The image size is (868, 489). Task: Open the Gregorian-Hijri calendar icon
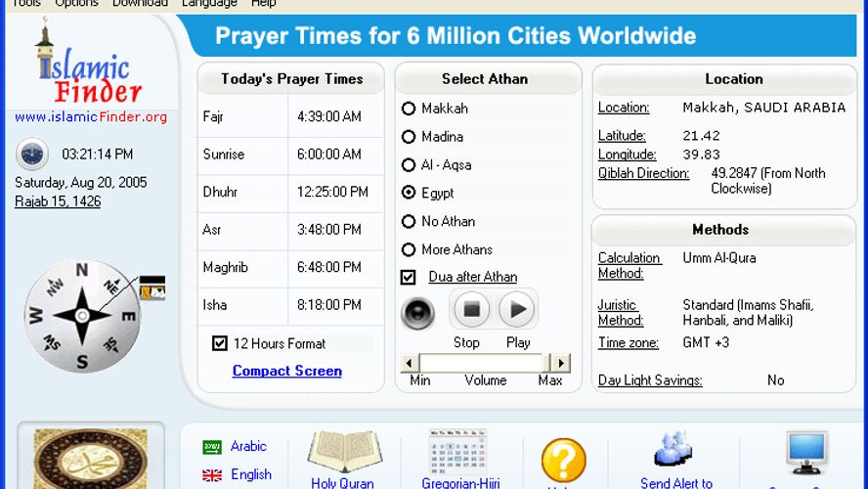457,451
